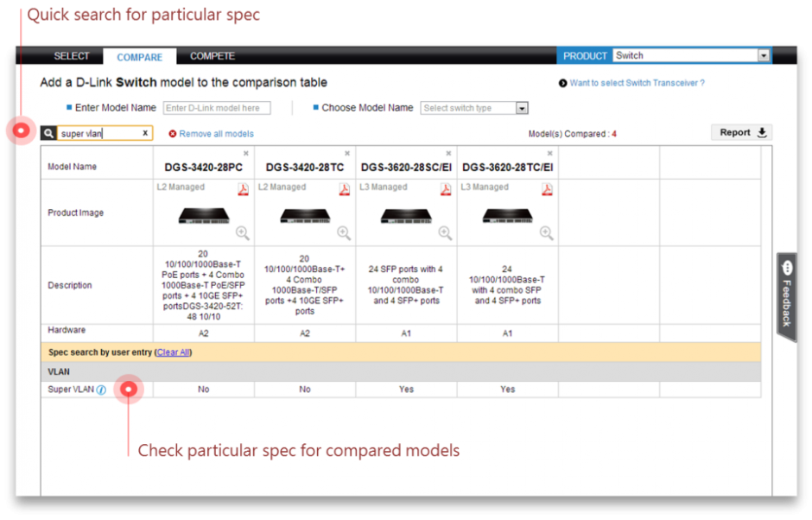The height and width of the screenshot is (520, 812).
Task: Click the DGS-3420-28PC product thumbnail
Action: pyautogui.click(x=204, y=215)
